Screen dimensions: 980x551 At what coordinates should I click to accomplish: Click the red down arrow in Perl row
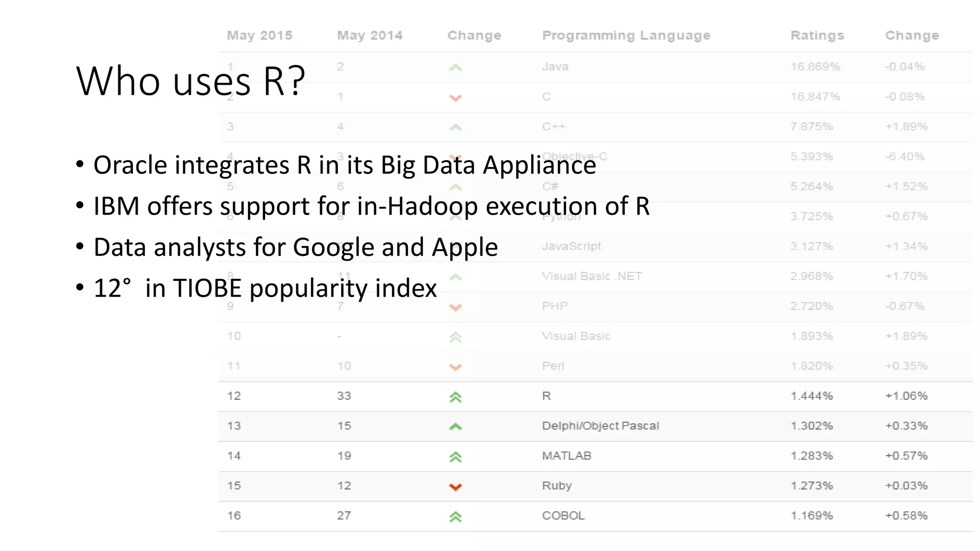[456, 367]
